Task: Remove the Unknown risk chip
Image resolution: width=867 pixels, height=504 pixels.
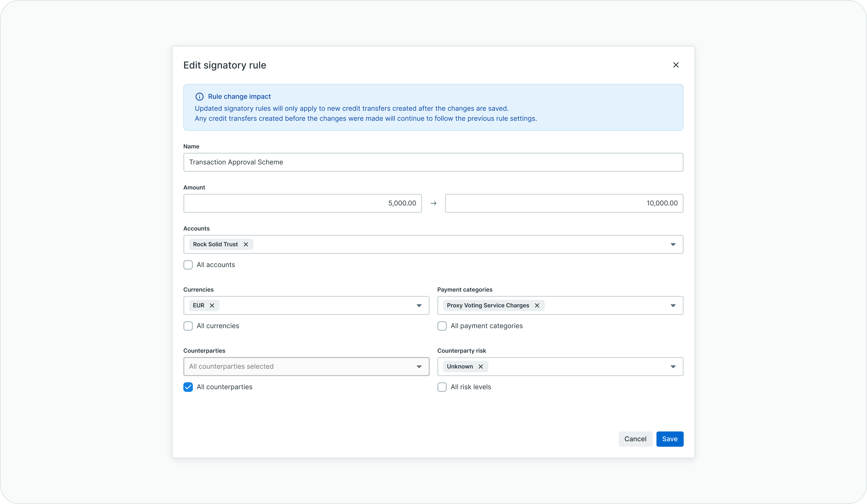Action: (x=481, y=366)
